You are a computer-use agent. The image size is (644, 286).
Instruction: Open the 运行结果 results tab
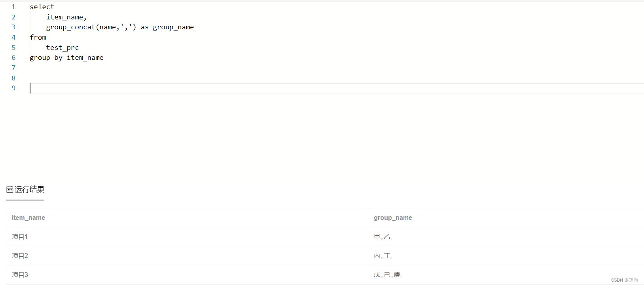coord(25,190)
